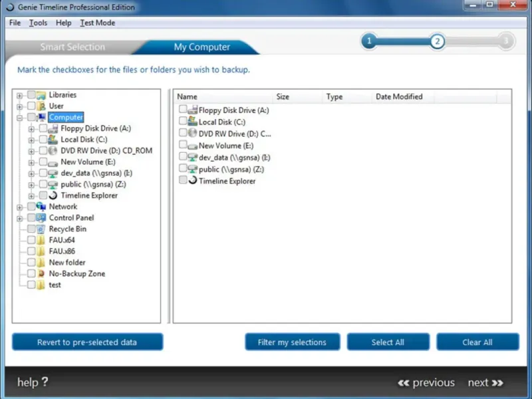This screenshot has height=399, width=532.
Task: Click the Floppy Disk Drive icon in file list
Action: click(193, 110)
